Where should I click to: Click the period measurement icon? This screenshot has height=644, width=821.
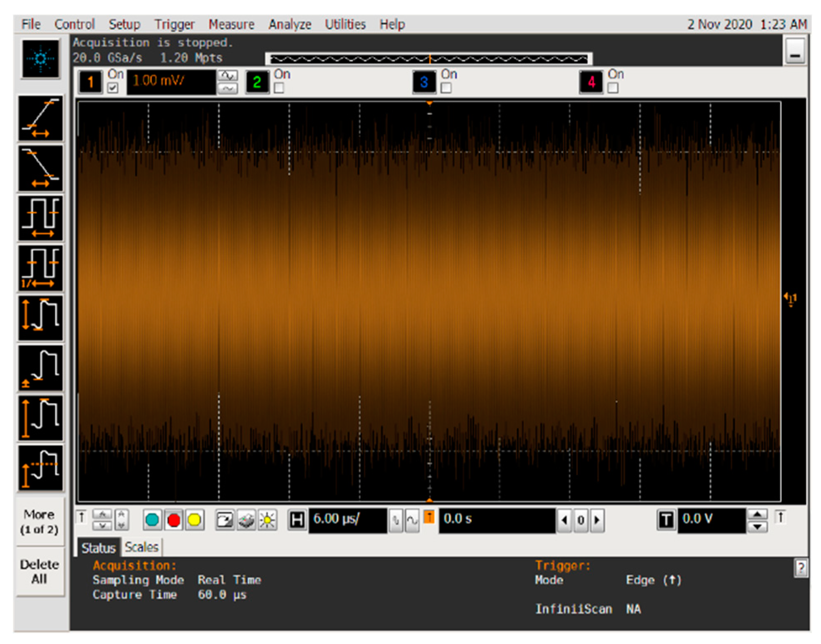[40, 218]
